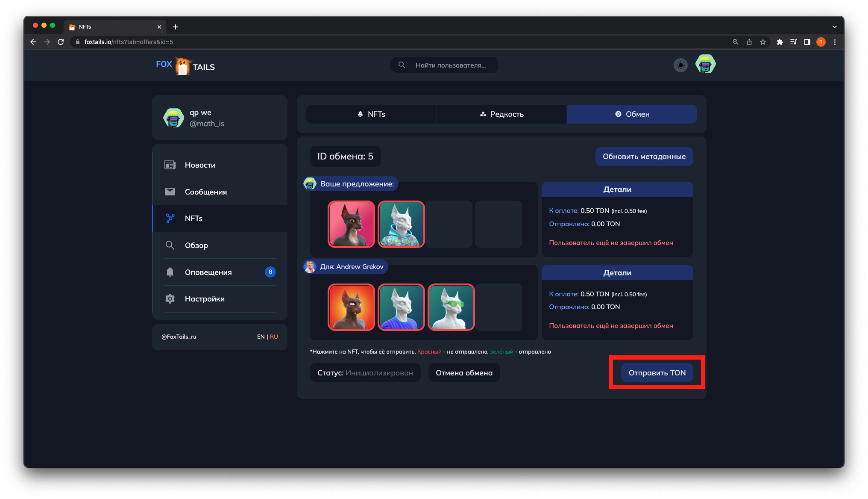Screen dimensions: 868x499
Task: Bookmark page with star icon
Action: pos(763,42)
